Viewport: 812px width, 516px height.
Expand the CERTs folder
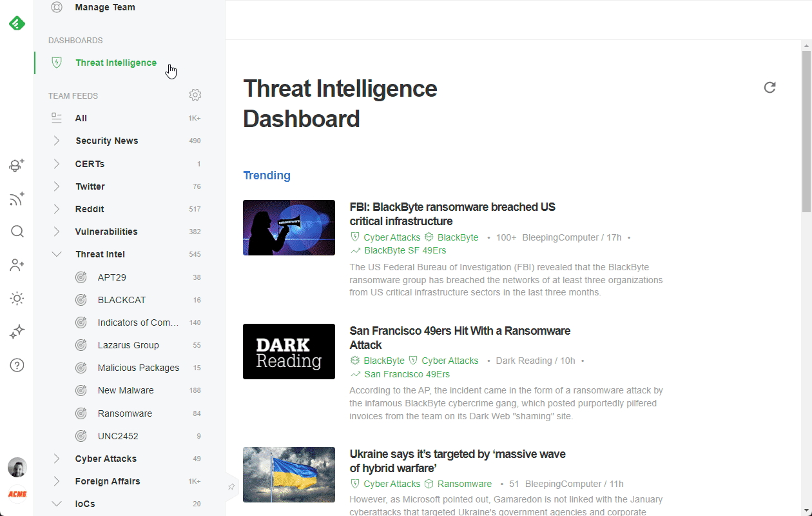coord(57,164)
